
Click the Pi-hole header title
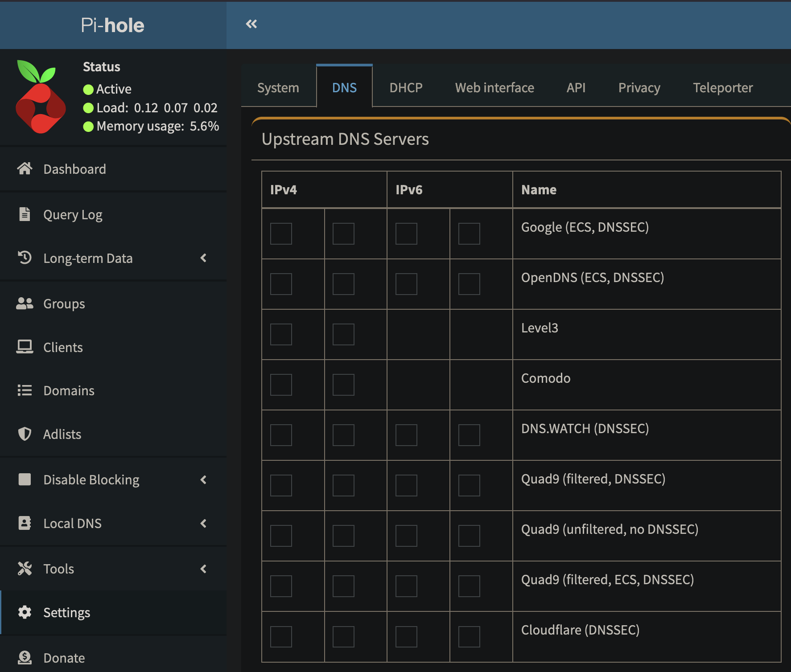click(113, 25)
